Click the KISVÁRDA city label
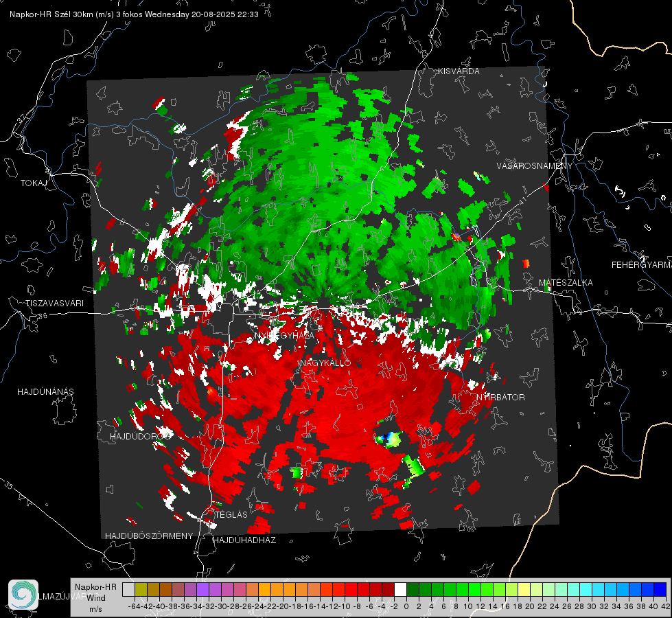This screenshot has width=672, height=618. 459,71
